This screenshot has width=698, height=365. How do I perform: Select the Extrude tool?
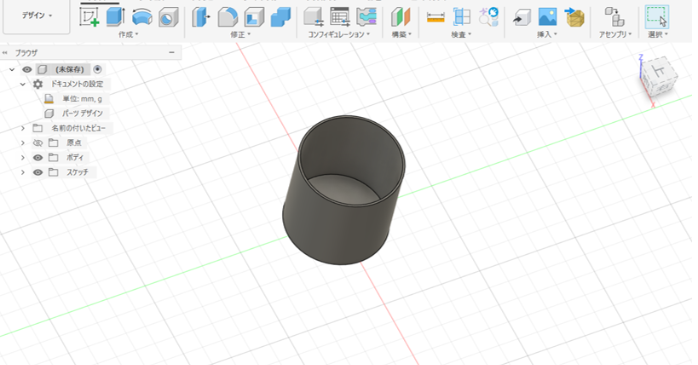click(115, 17)
